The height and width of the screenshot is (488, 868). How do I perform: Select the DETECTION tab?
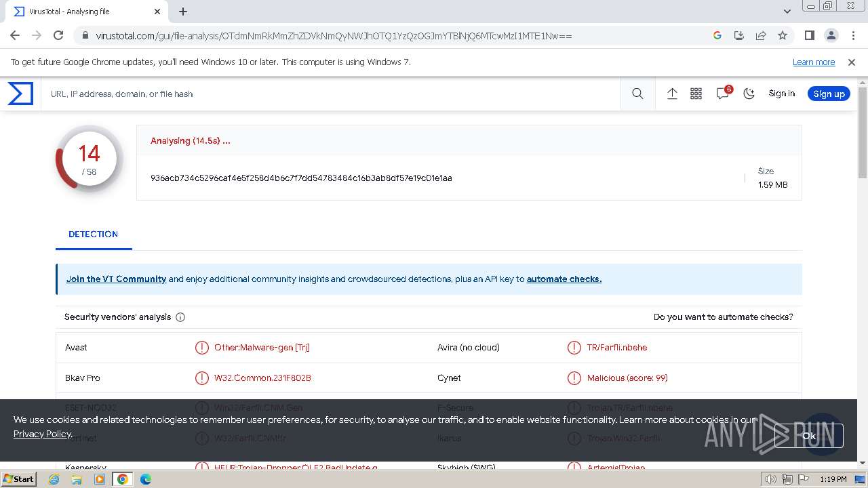tap(94, 234)
